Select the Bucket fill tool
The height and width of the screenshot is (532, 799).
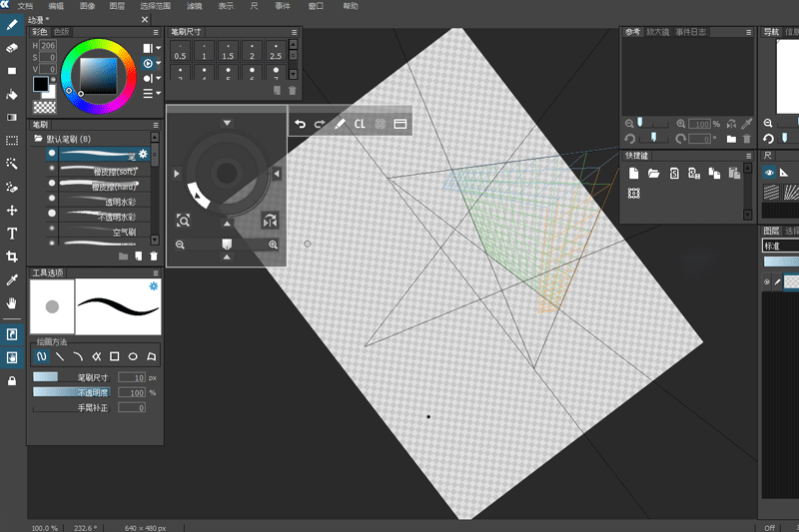point(12,95)
